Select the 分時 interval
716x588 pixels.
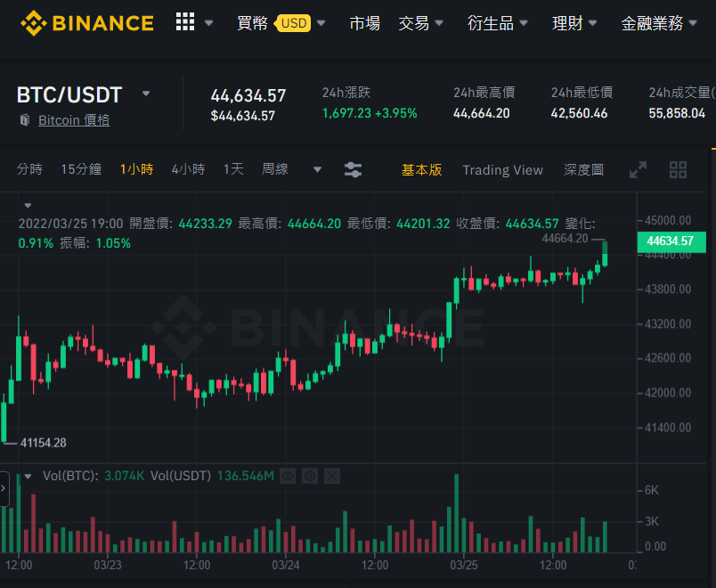(29, 169)
